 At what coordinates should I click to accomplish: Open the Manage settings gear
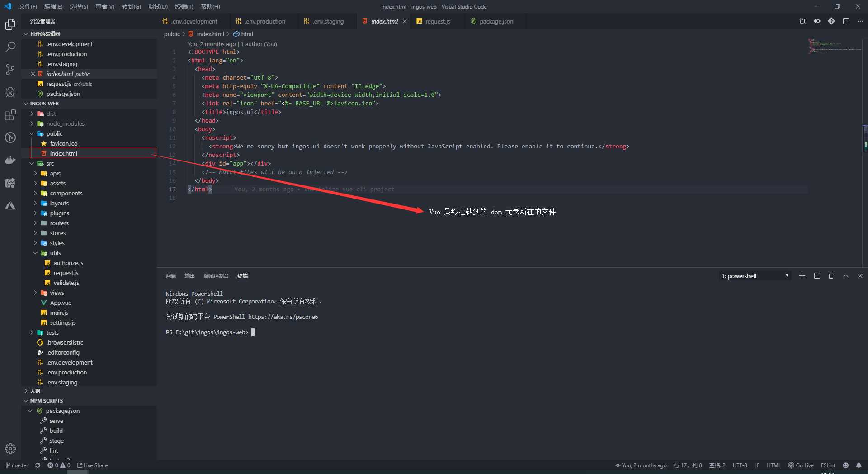point(10,449)
